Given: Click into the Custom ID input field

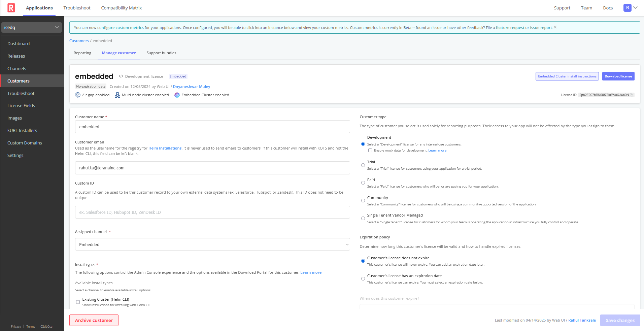Looking at the screenshot, I should 212,212.
